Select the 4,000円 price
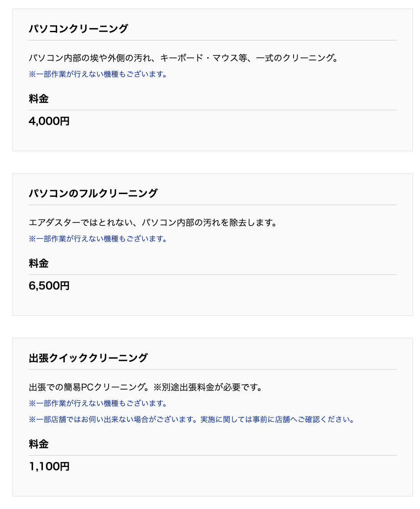The image size is (420, 509). coord(49,121)
